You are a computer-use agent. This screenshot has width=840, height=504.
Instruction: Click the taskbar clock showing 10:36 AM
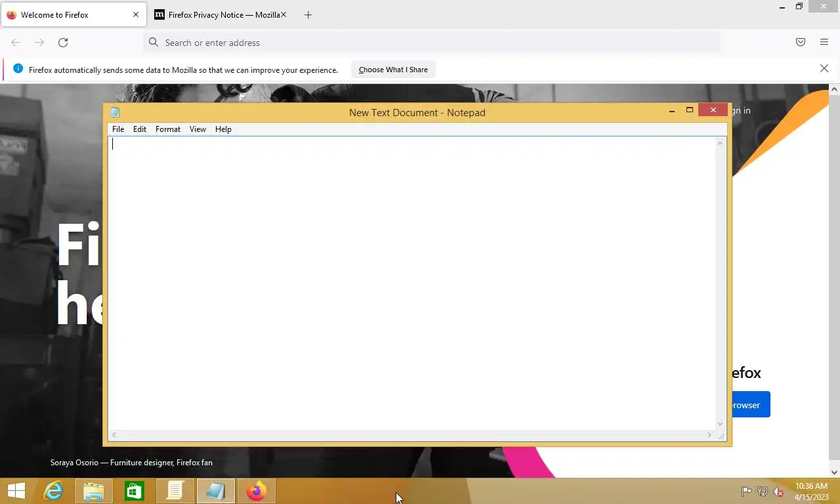[811, 492]
